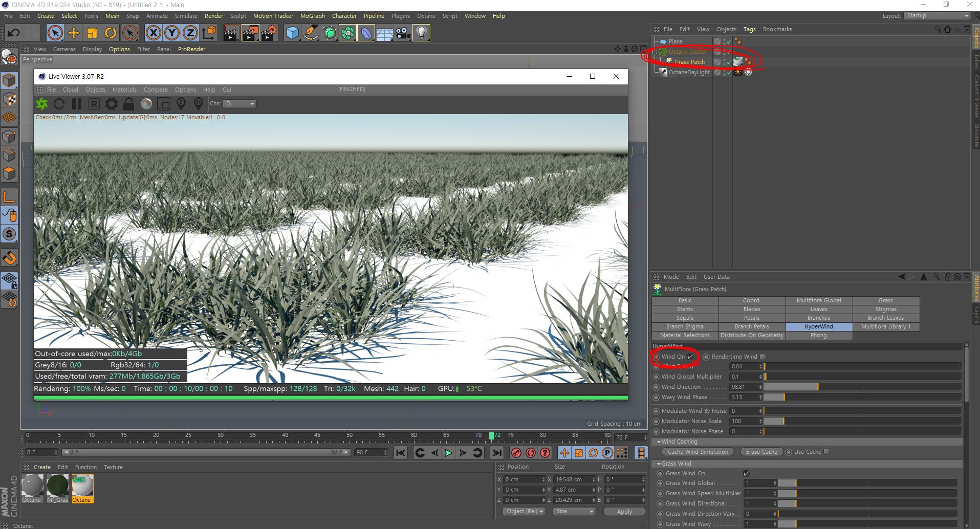Open Live Viewer settings gear
Image resolution: width=980 pixels, height=529 pixels.
click(x=111, y=104)
